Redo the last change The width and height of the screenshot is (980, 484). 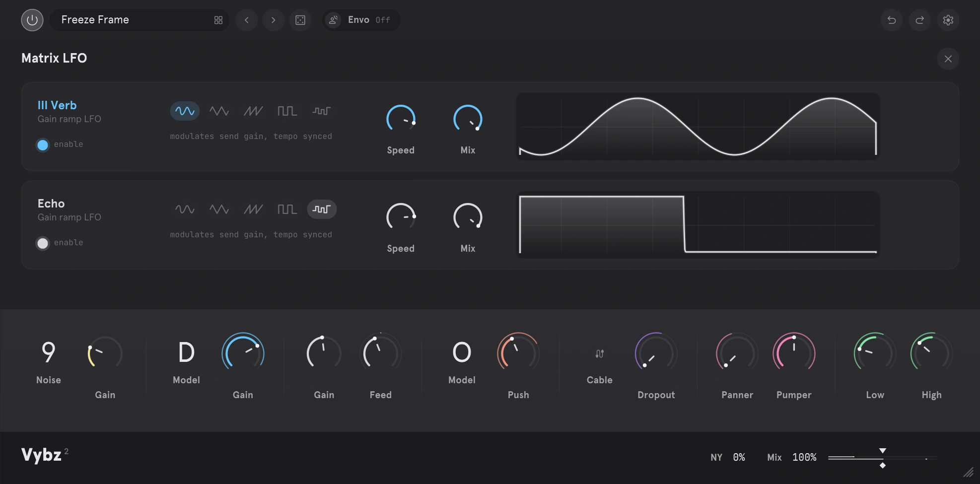920,20
